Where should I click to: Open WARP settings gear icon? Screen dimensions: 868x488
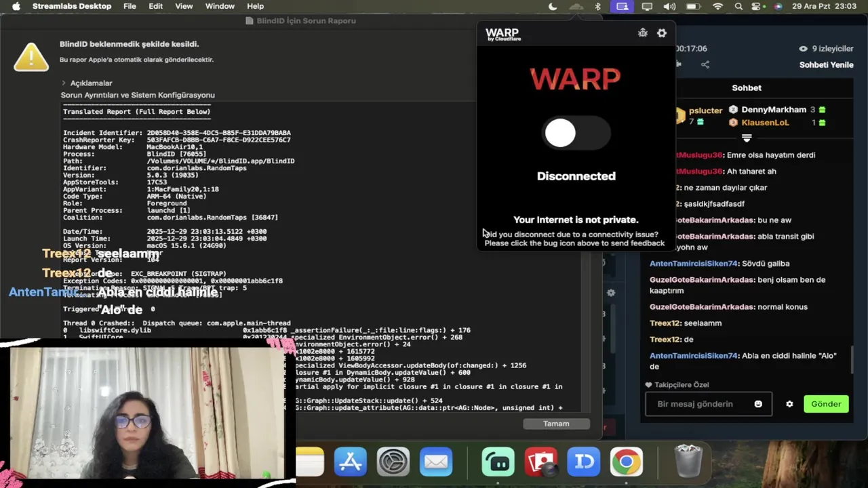[662, 33]
